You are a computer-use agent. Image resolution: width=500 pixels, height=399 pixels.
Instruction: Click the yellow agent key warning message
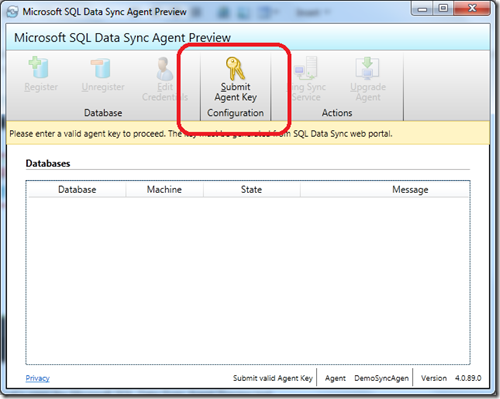248,133
